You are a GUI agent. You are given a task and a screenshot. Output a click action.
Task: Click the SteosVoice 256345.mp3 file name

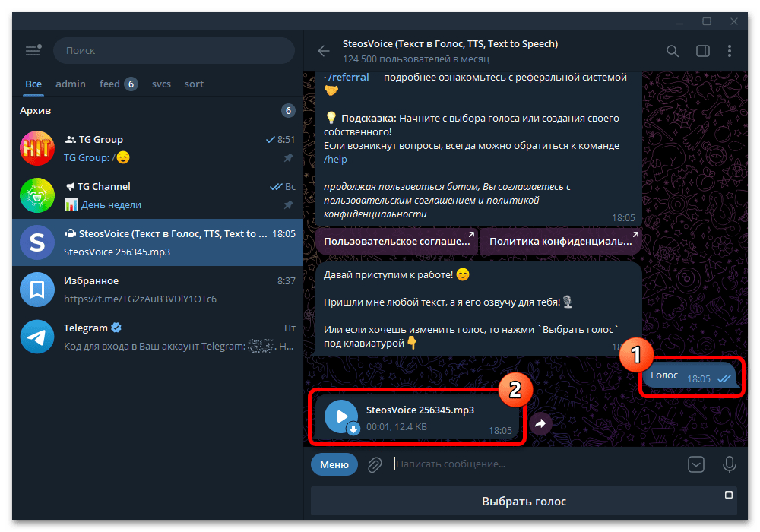pos(420,410)
